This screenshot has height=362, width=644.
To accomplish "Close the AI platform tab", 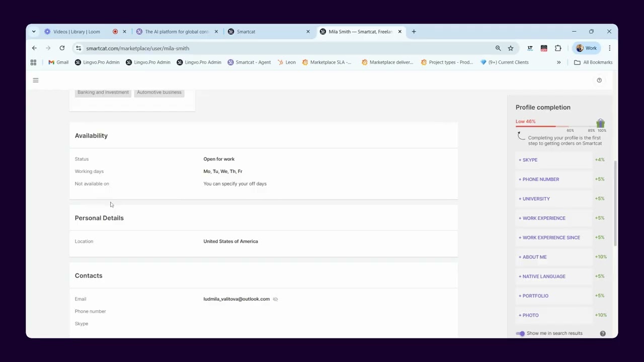I will click(216, 32).
